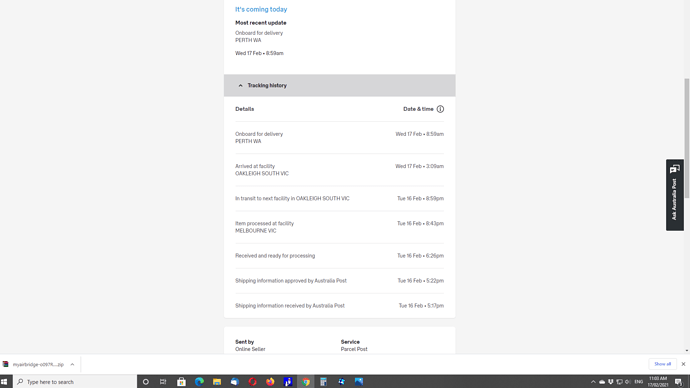The width and height of the screenshot is (690, 388).
Task: Open Calculator from taskbar
Action: click(x=323, y=382)
